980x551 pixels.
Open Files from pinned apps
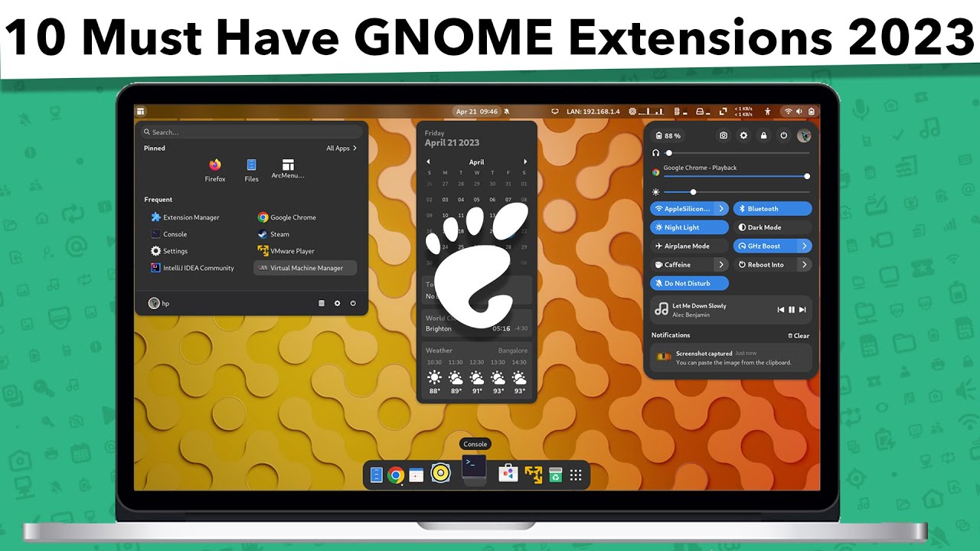(x=251, y=170)
